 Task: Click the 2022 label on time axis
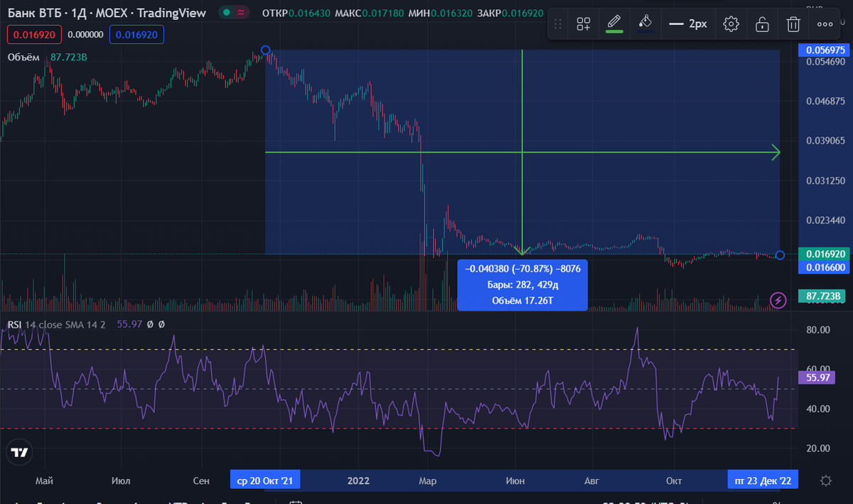pos(359,481)
